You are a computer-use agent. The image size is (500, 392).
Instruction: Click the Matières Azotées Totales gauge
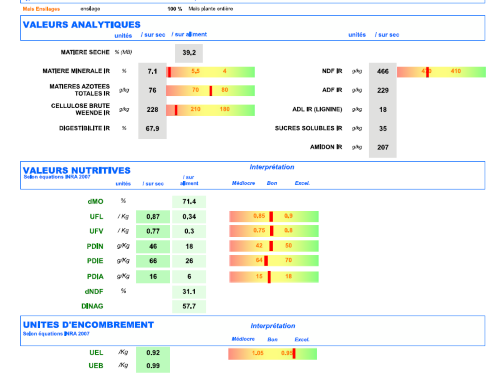pyautogui.click(x=210, y=91)
